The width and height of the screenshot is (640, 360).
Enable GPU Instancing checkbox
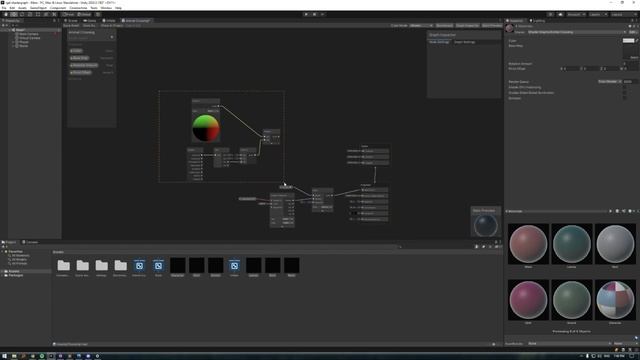point(624,87)
